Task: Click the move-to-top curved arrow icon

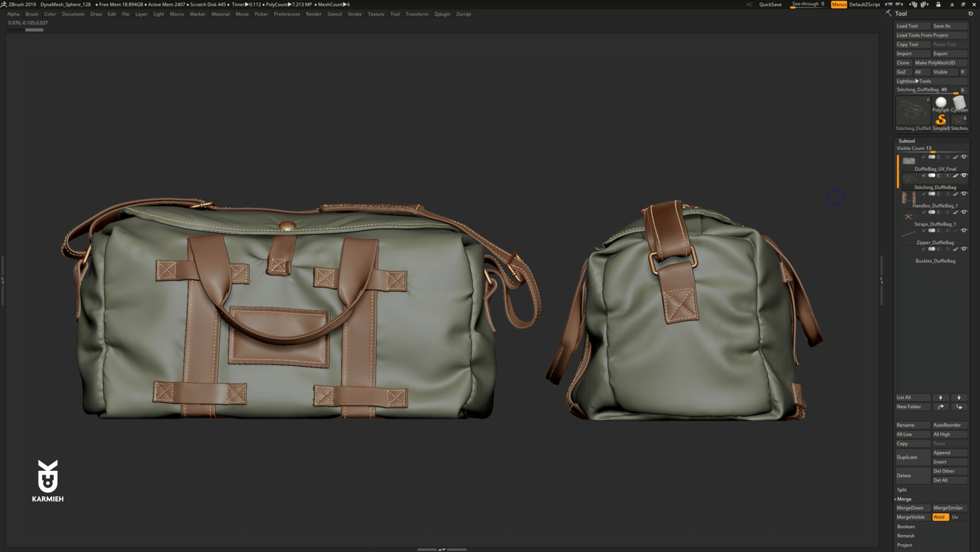Action: click(x=941, y=407)
